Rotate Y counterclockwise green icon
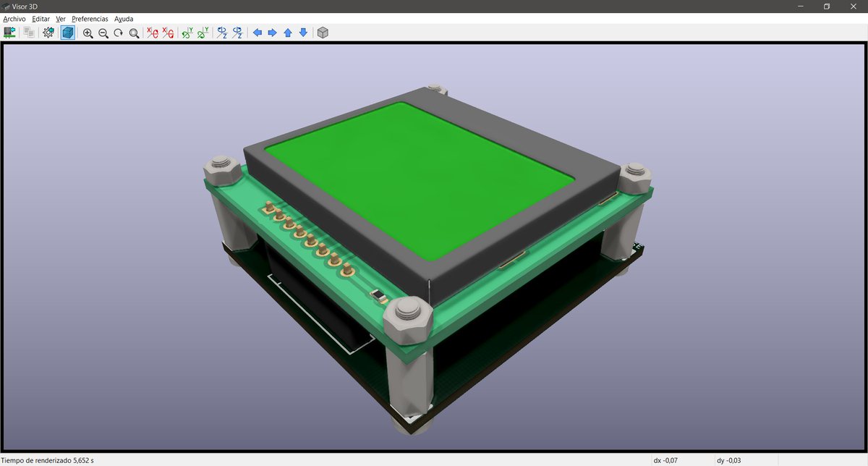Screen dimensions: 868x466 click(x=203, y=33)
